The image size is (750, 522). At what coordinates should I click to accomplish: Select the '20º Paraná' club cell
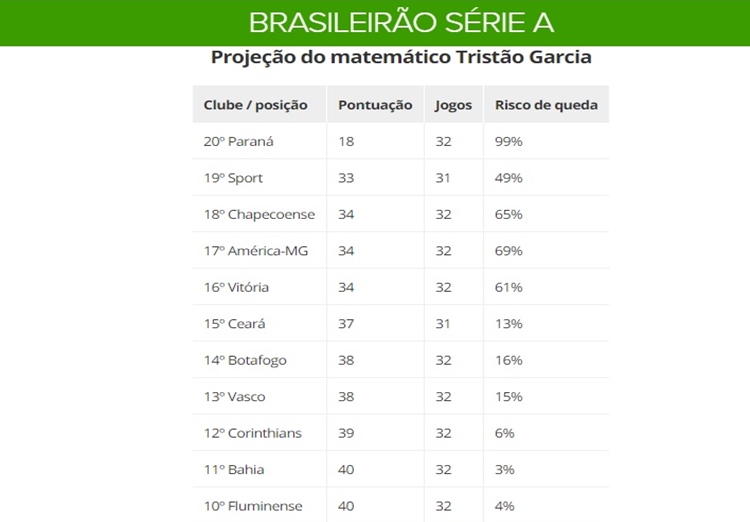click(239, 141)
